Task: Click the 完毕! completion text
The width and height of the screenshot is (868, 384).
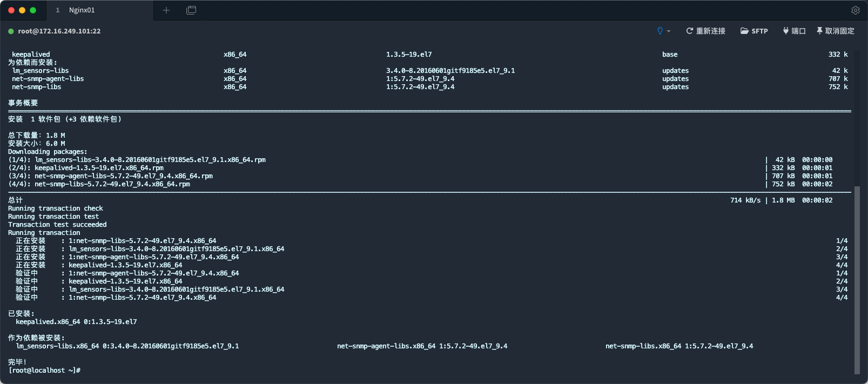Action: (x=17, y=362)
